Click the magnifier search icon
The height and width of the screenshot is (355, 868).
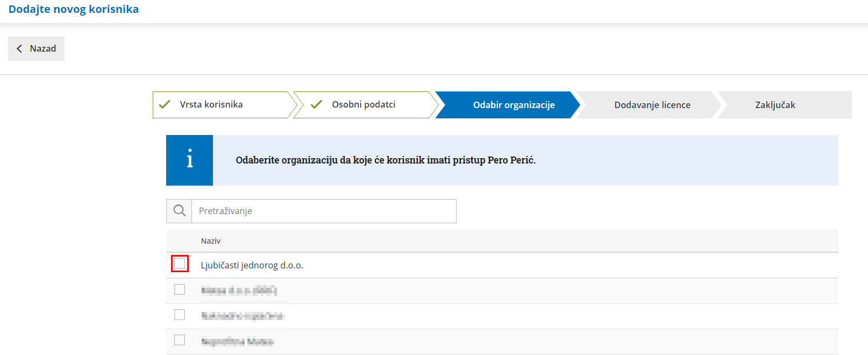click(x=180, y=211)
